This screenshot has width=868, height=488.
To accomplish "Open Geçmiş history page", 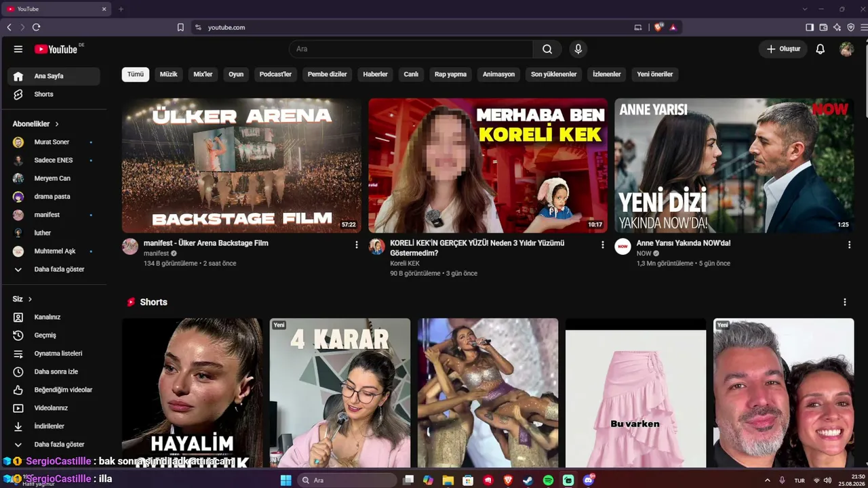I will 54,335.
